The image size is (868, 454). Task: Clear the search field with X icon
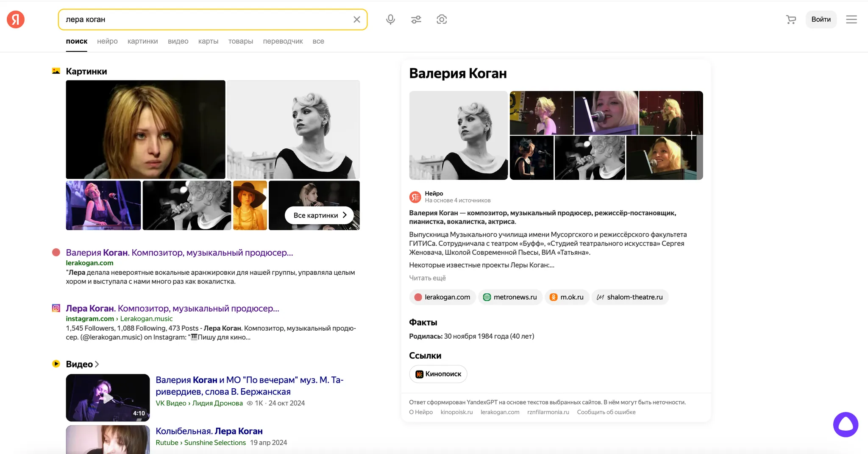point(356,19)
